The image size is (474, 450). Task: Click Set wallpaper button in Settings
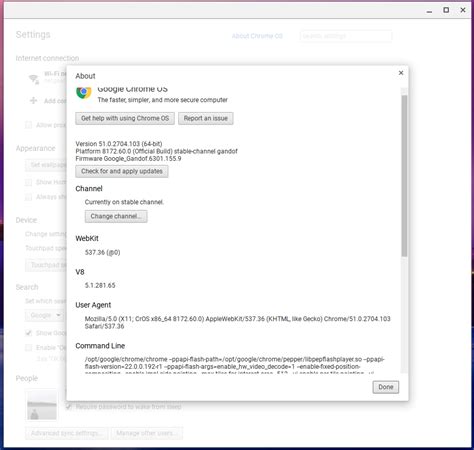point(46,165)
